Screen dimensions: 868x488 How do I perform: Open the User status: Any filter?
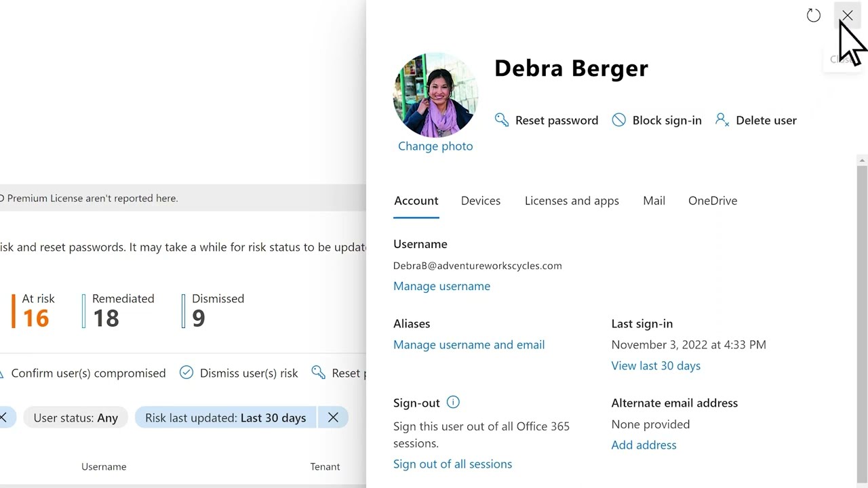point(76,418)
